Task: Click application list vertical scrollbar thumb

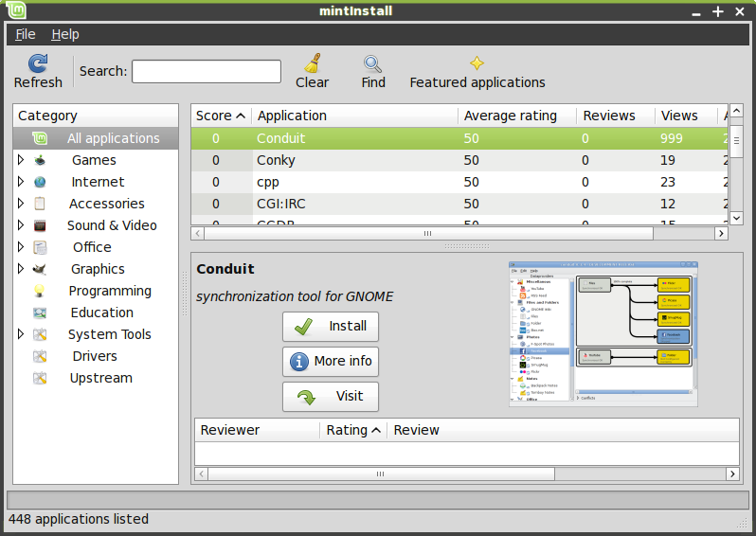Action: (x=736, y=141)
